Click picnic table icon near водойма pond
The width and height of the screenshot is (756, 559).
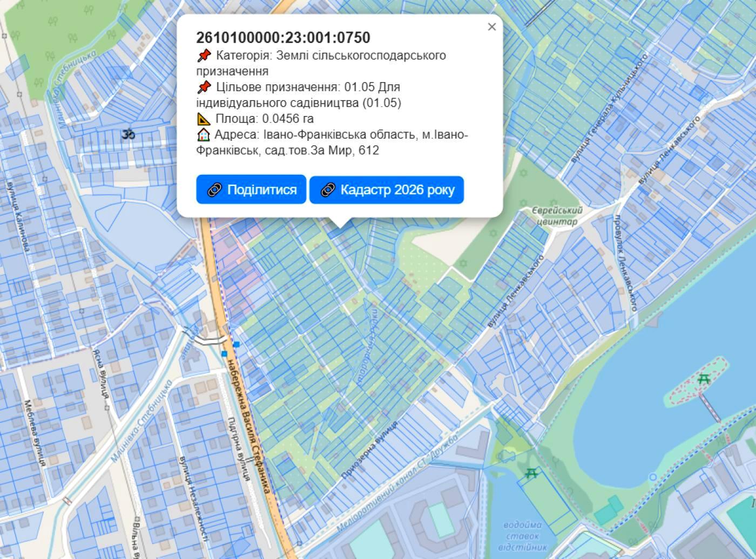pos(531,474)
